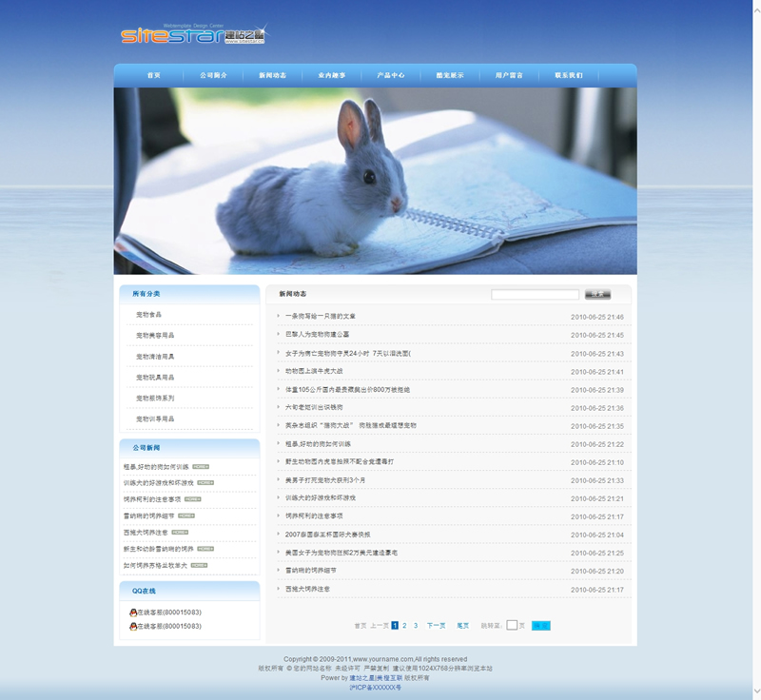761x700 pixels.
Task: Go to page 2 of the news list
Action: coord(404,626)
